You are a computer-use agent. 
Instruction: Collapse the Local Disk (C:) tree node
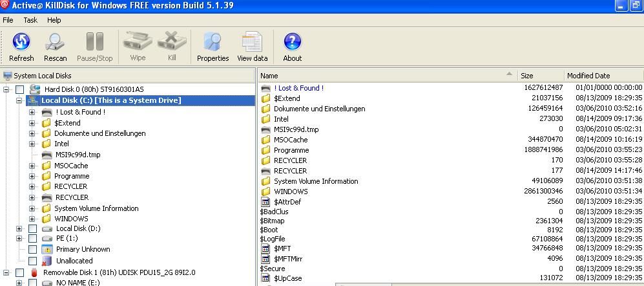point(19,100)
